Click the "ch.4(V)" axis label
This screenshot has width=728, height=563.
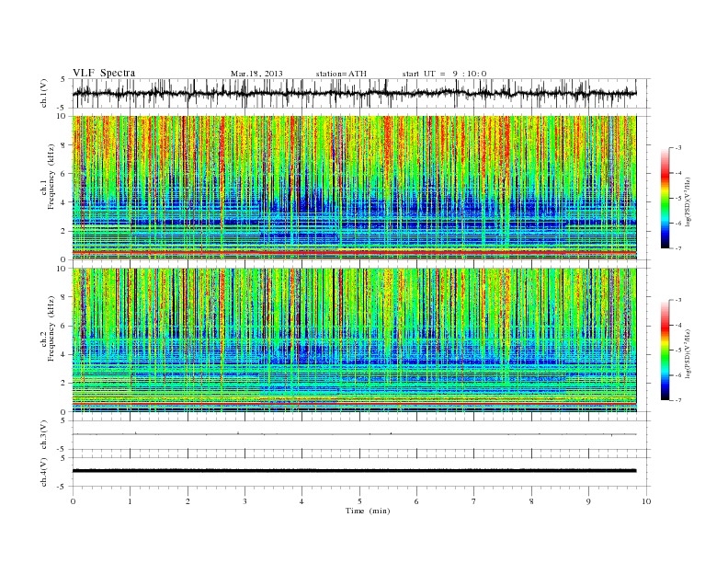point(44,472)
